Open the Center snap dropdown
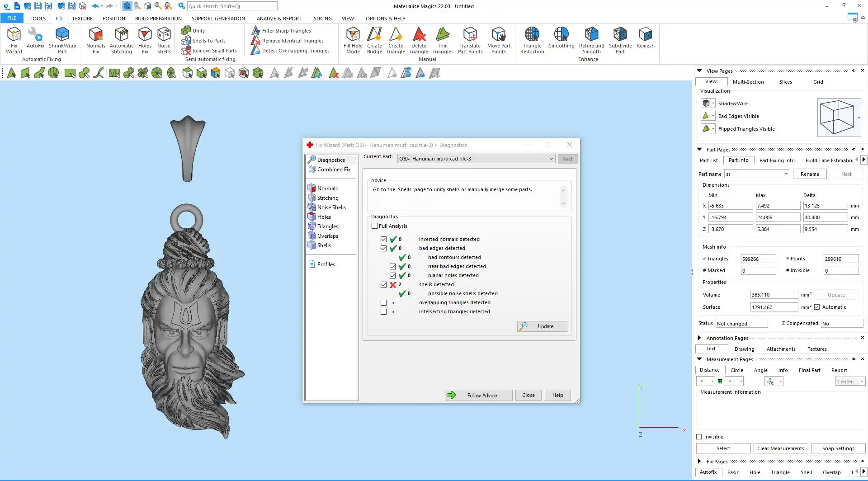868x481 pixels. [850, 382]
